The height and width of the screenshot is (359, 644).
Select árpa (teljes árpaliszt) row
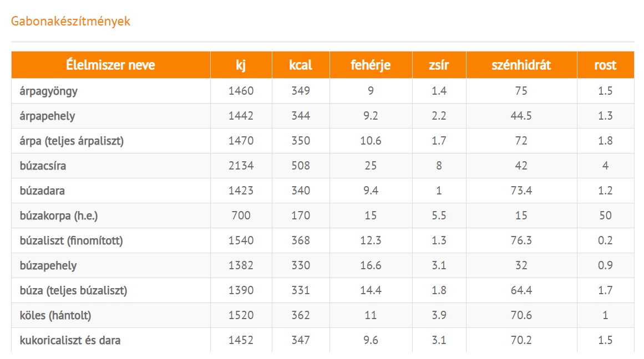(x=72, y=141)
